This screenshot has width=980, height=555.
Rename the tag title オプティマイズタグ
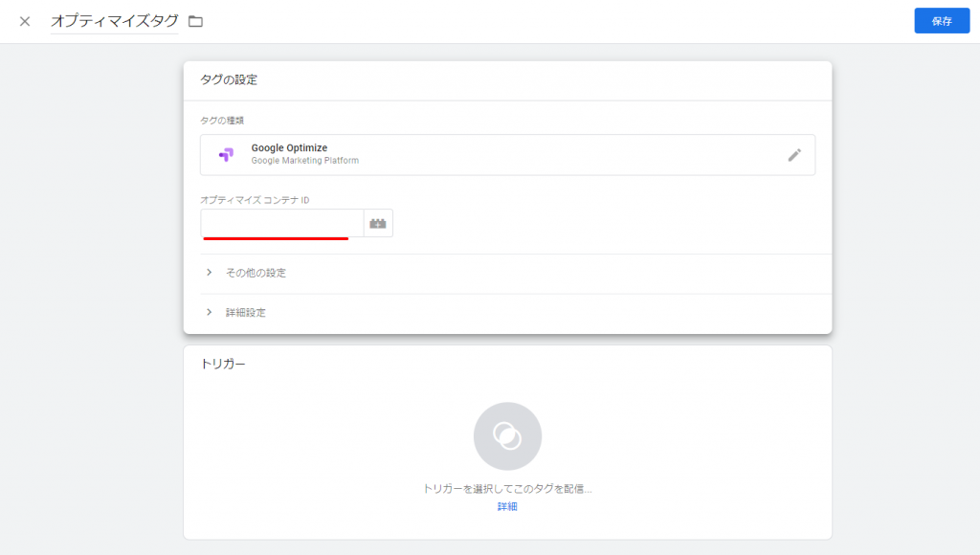pos(115,21)
